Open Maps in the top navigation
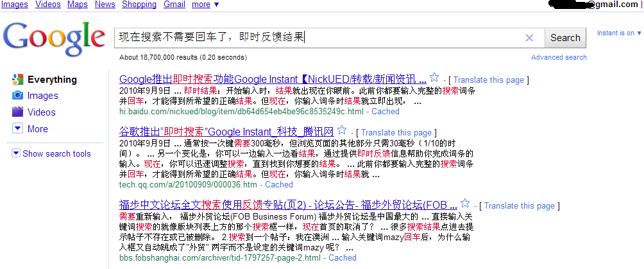This screenshot has width=644, height=269. [x=77, y=4]
